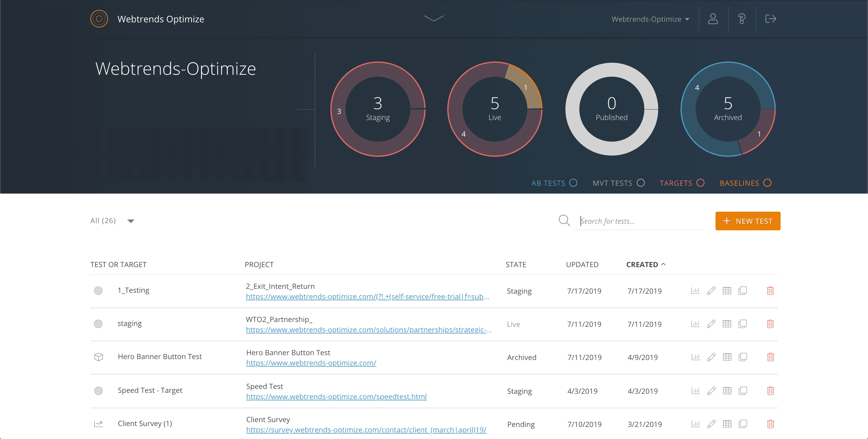Click the help icon
The width and height of the screenshot is (868, 439).
(742, 19)
